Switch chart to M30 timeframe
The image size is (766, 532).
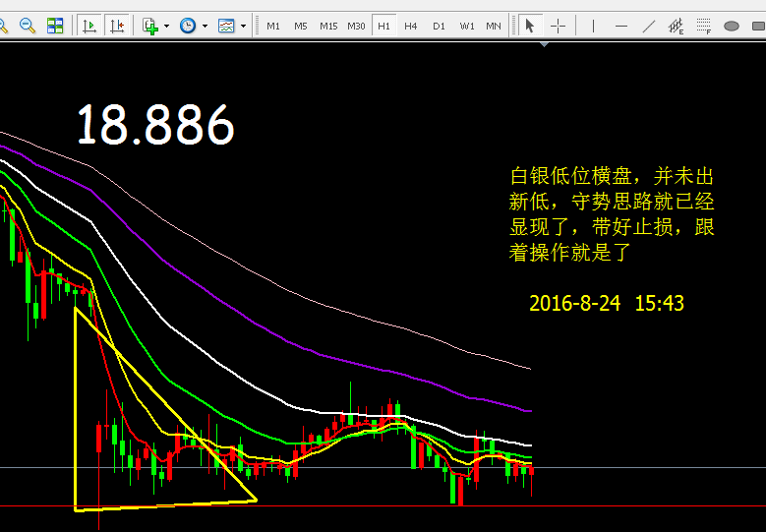356,26
